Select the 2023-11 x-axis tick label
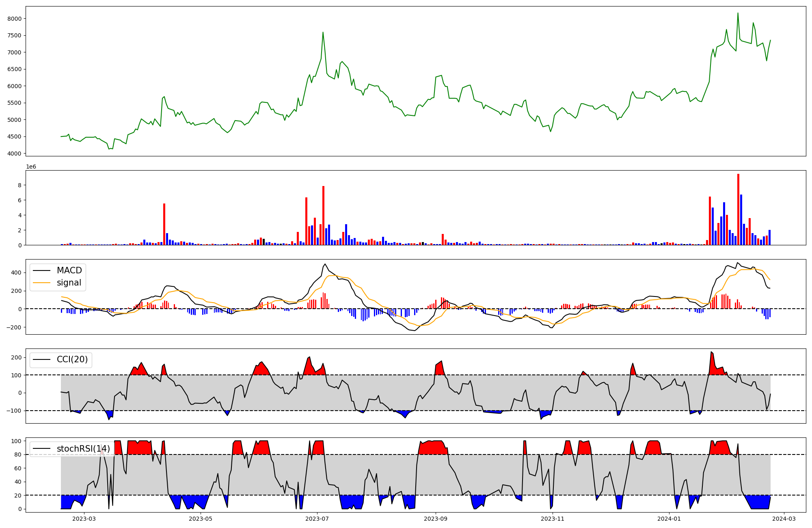The height and width of the screenshot is (528, 812). point(553,519)
